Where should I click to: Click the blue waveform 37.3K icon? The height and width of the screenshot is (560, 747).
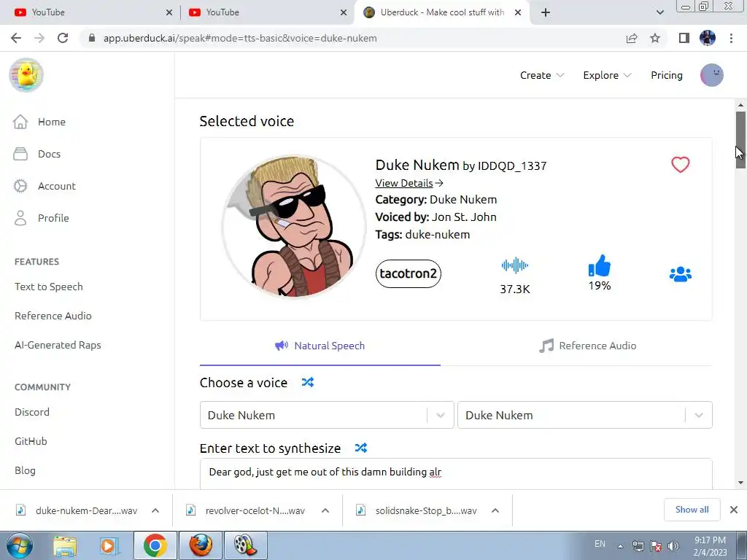point(514,265)
